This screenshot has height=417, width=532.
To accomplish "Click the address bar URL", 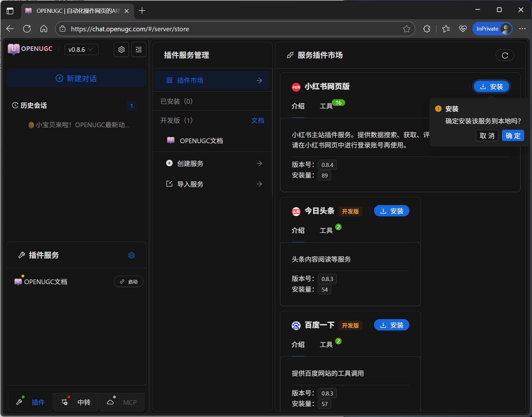I will (130, 29).
